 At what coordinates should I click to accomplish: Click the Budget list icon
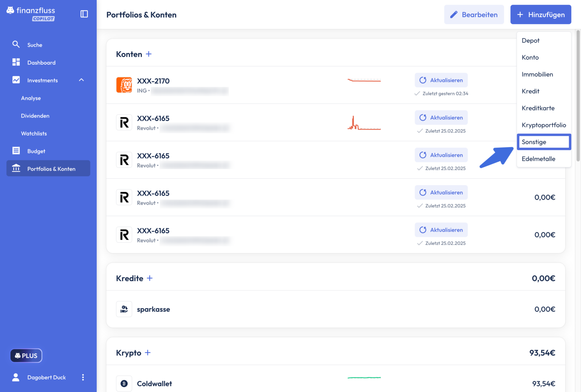tap(16, 151)
